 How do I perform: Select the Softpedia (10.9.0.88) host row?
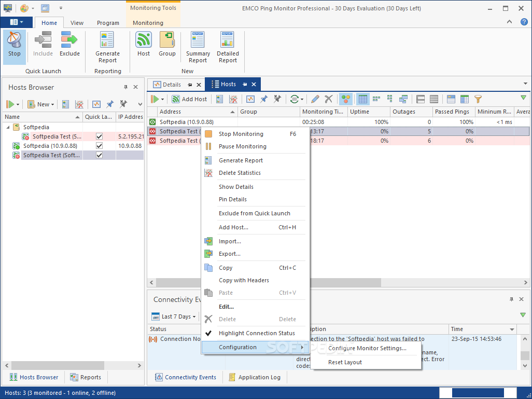click(x=338, y=122)
